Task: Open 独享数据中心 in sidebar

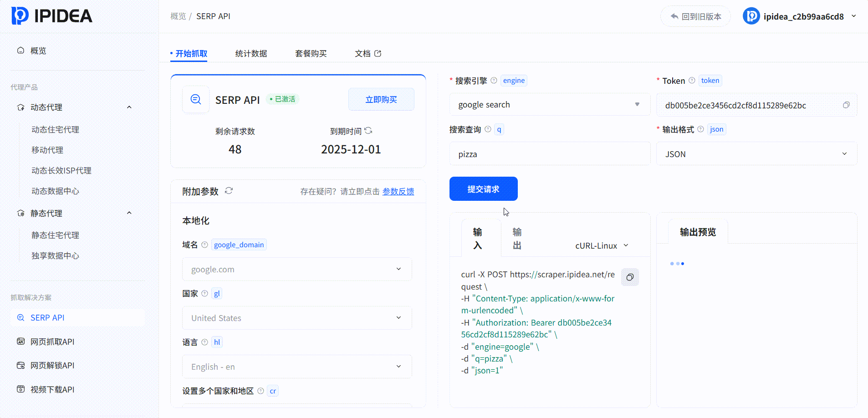Action: click(x=55, y=256)
